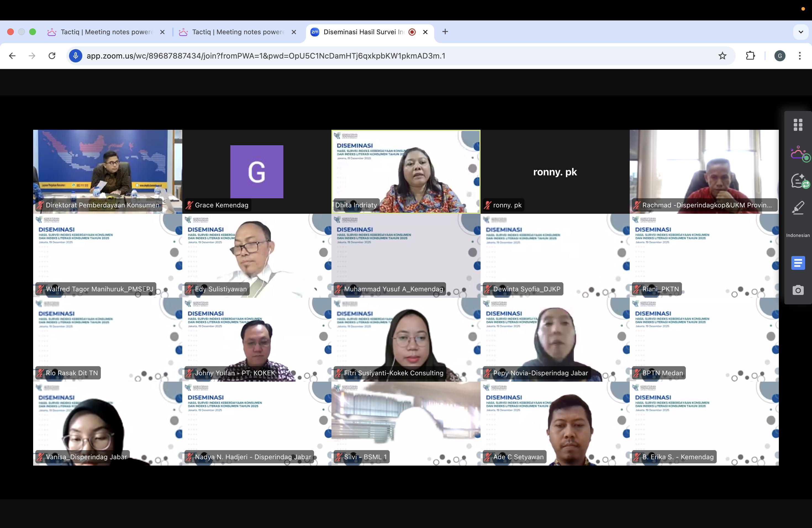
Task: Take a screenshot with the camera icon
Action: 798,290
